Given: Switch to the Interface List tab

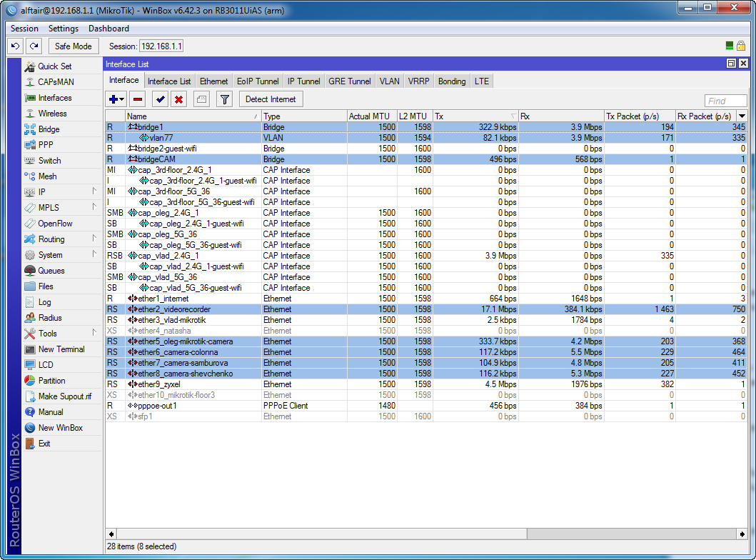Looking at the screenshot, I should (x=169, y=81).
